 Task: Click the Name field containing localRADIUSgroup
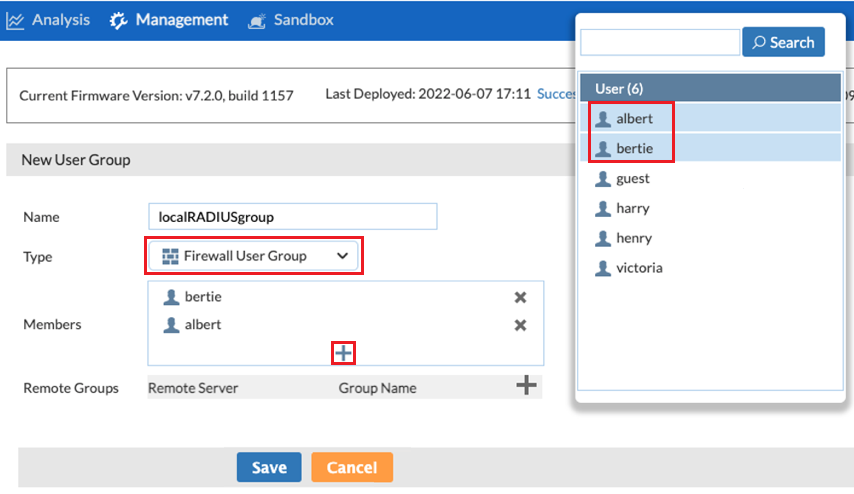point(291,216)
